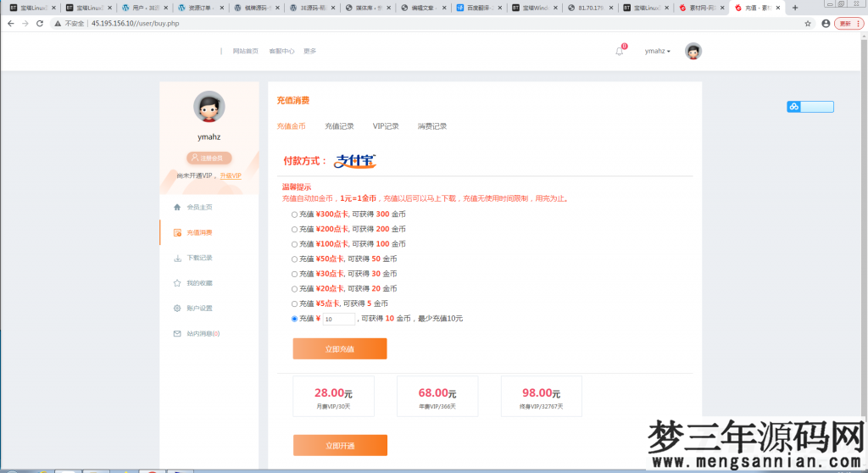Click the 立即开通 button
This screenshot has height=473, width=868.
(340, 445)
